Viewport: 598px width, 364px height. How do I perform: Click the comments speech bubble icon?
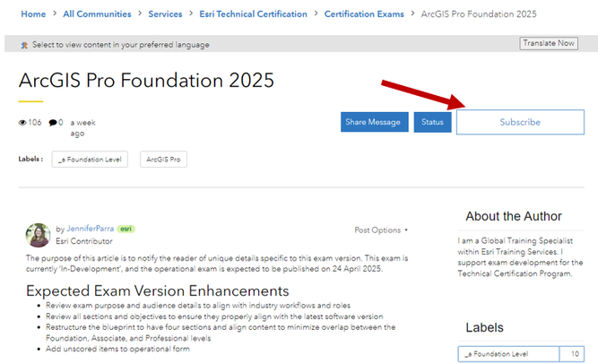[53, 122]
